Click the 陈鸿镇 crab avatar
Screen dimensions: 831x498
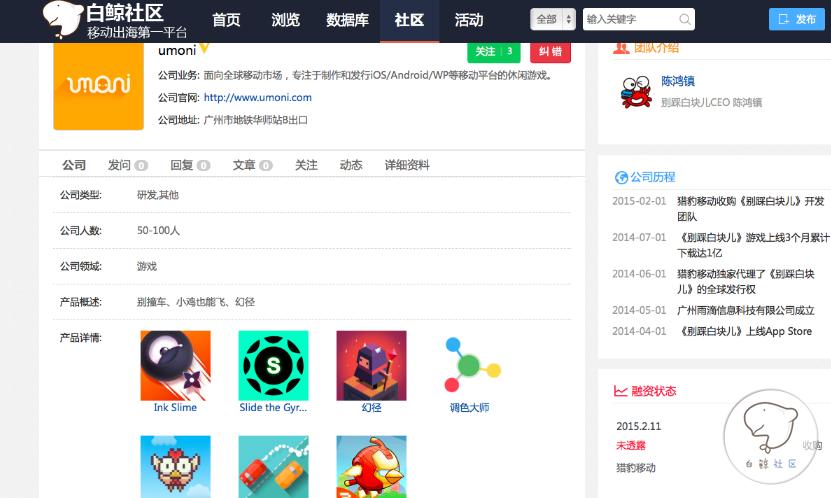click(635, 92)
